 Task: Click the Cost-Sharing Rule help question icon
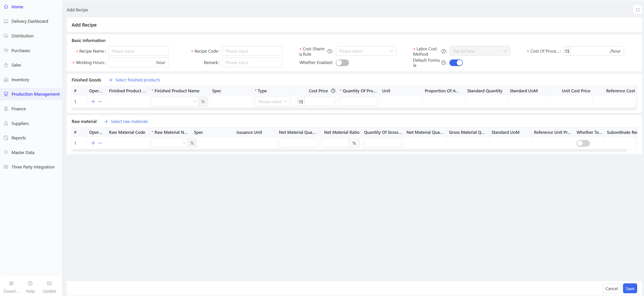pyautogui.click(x=329, y=51)
